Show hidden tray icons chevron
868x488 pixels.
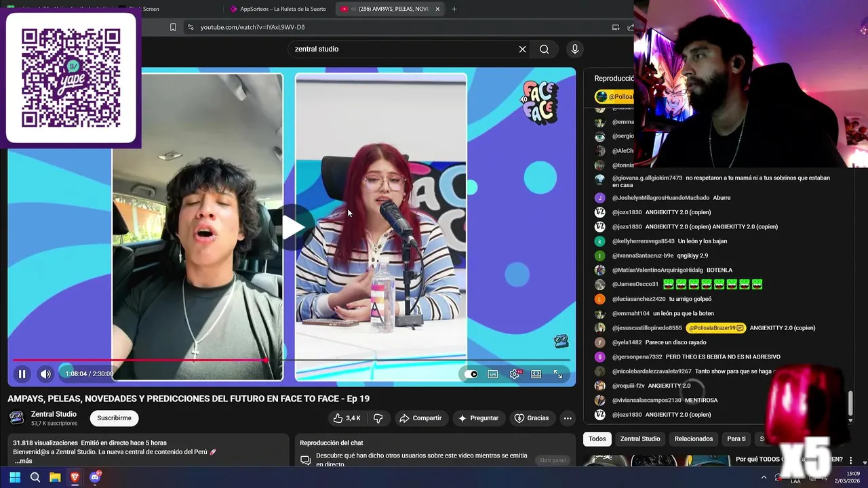tap(764, 477)
